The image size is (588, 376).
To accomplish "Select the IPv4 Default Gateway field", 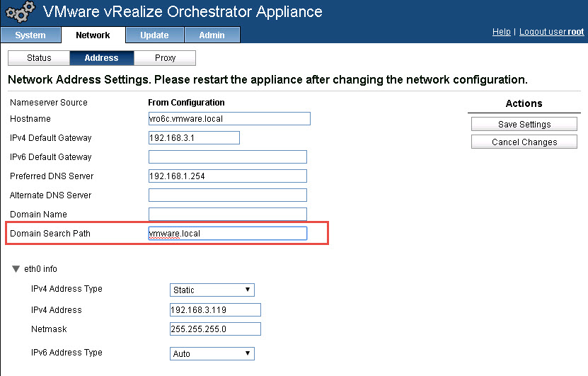I will pyautogui.click(x=194, y=138).
